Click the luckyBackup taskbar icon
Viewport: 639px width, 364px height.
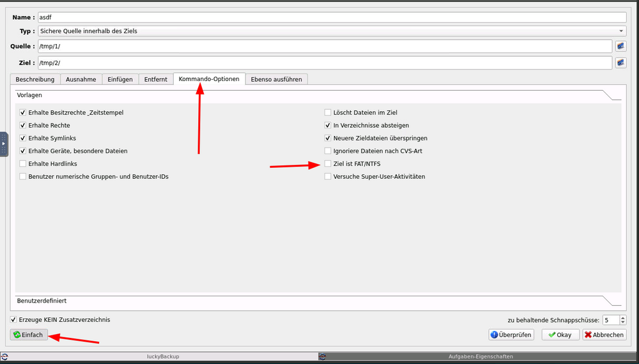coord(4,357)
